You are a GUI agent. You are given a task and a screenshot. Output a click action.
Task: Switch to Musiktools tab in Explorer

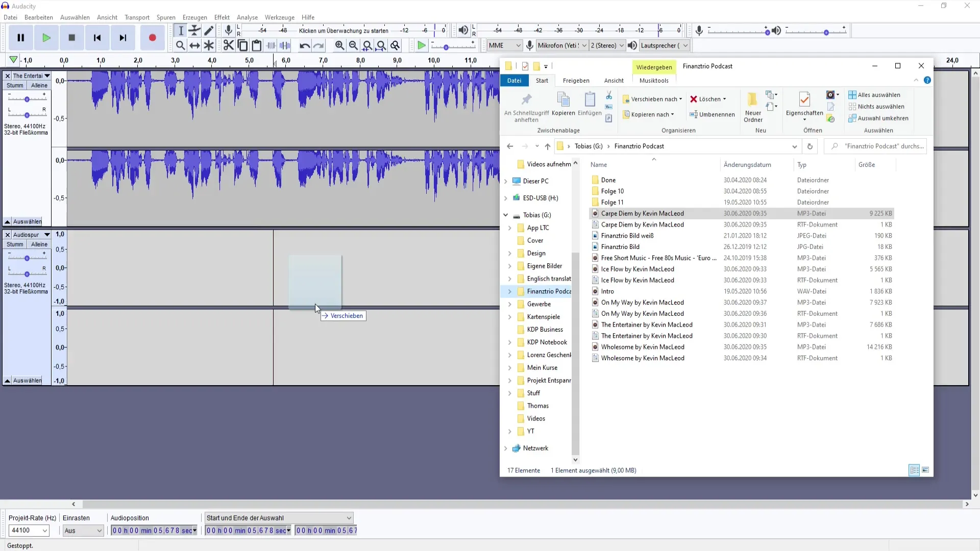point(654,81)
